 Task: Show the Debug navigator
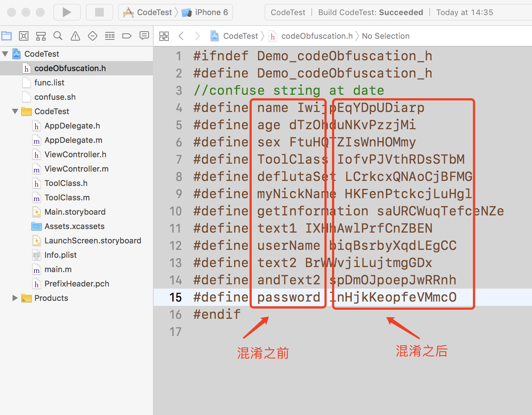110,36
